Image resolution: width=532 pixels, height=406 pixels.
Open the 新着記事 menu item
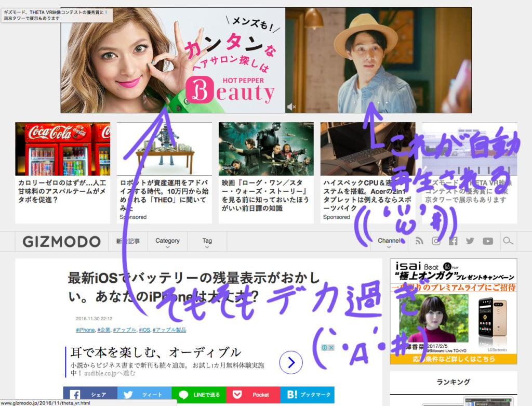coord(128,241)
